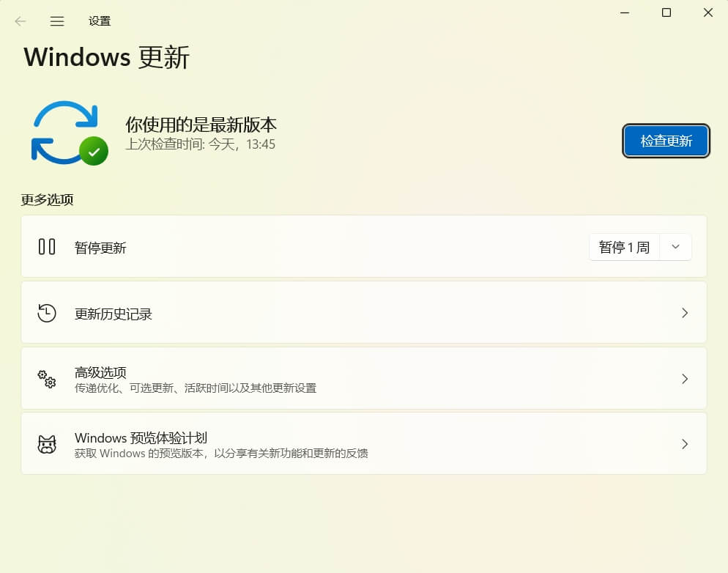This screenshot has width=728, height=573.
Task: Click the 更多选项 heading
Action: pos(47,199)
